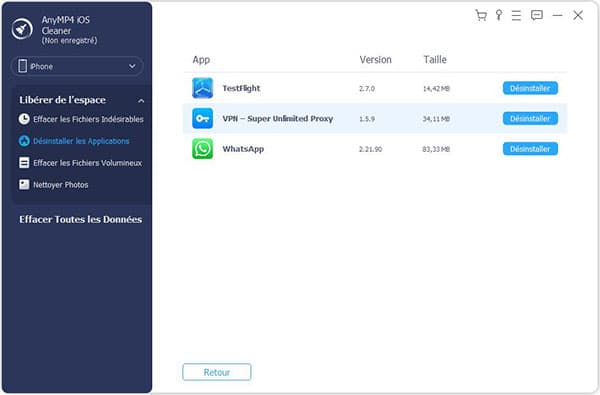The height and width of the screenshot is (395, 600).
Task: Click the key register icon
Action: coord(499,15)
